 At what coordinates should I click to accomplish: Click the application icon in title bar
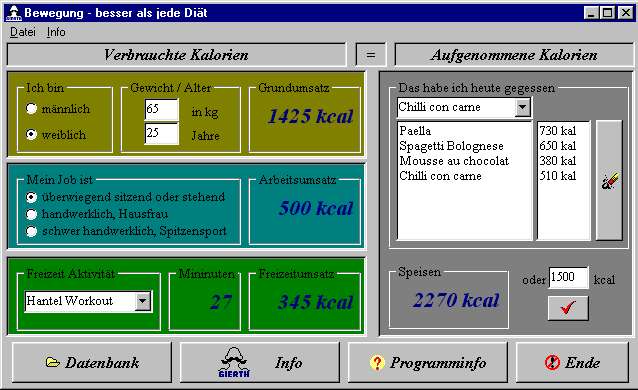14,13
